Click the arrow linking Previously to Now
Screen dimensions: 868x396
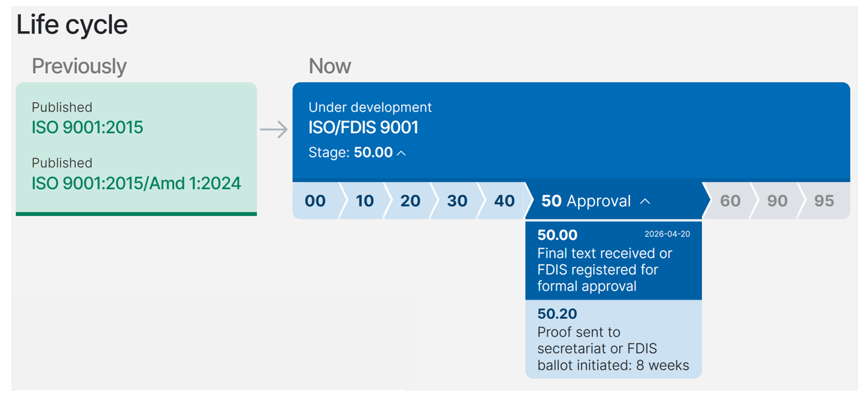[275, 130]
